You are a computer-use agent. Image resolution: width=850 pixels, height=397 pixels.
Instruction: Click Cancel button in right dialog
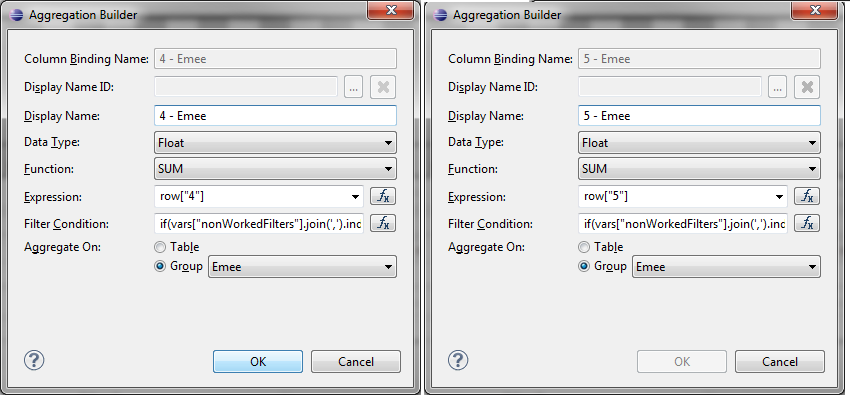click(780, 362)
